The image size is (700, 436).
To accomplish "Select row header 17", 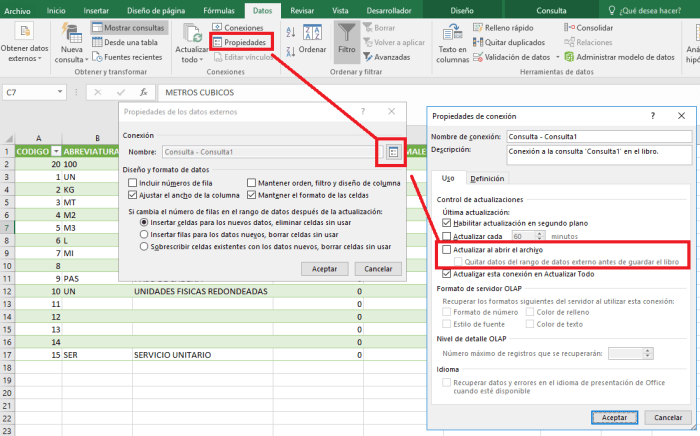I will (x=7, y=355).
